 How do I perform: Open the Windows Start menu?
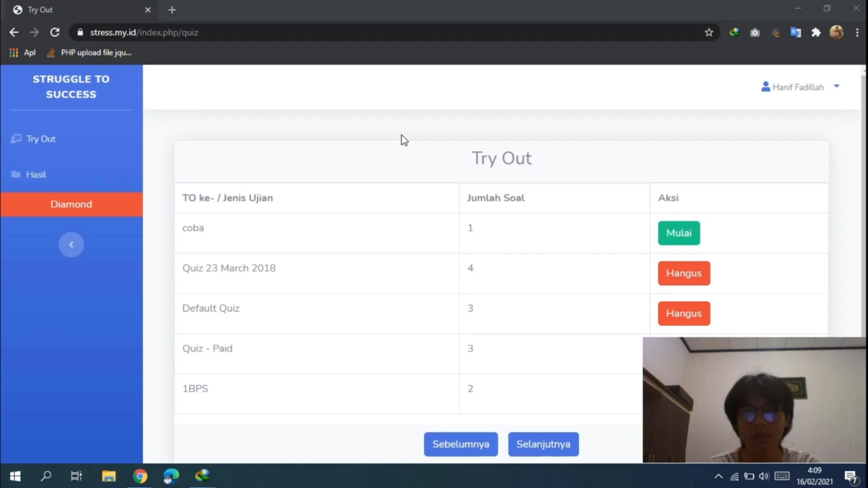point(15,476)
